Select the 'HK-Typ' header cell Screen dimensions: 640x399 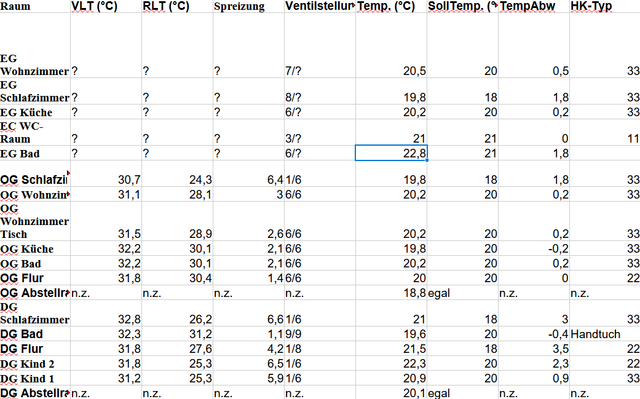(605, 6)
